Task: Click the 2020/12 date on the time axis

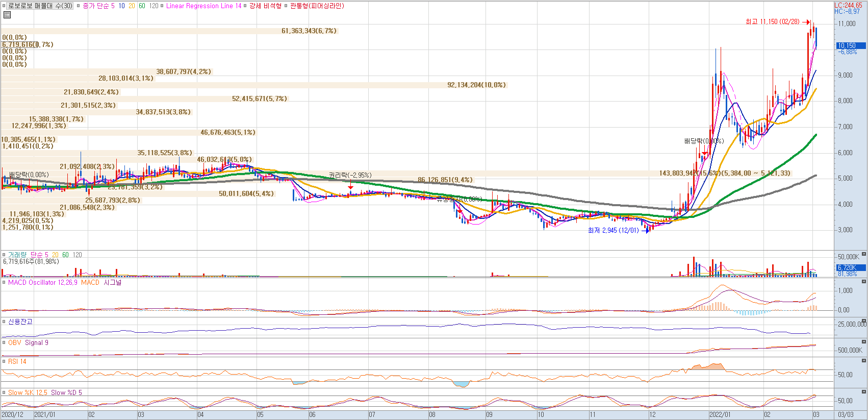Action: [x=13, y=415]
